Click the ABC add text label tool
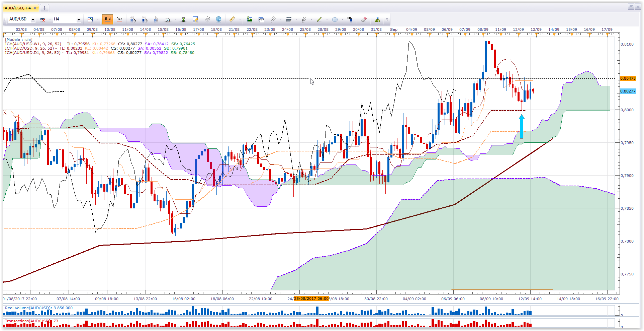644x331 pixels. tap(350, 19)
